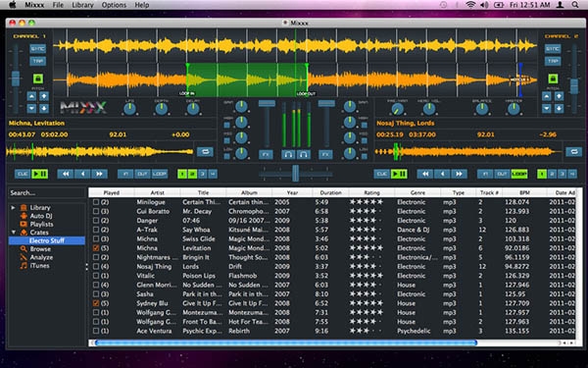Click Channel 1 volume fader handle
This screenshot has width=588, height=368.
pos(267,103)
